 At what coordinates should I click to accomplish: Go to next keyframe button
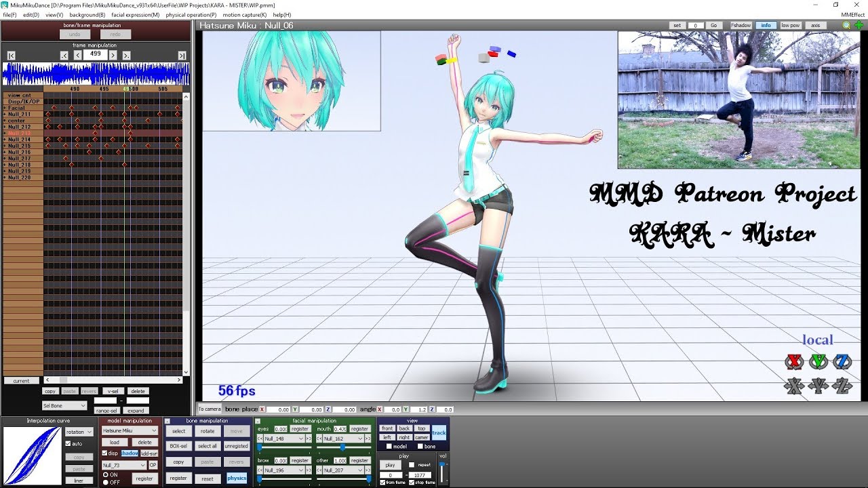pyautogui.click(x=127, y=55)
